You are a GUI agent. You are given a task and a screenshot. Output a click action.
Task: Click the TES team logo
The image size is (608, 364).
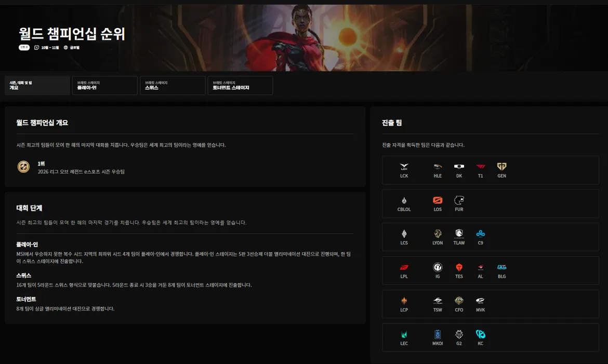point(459,267)
